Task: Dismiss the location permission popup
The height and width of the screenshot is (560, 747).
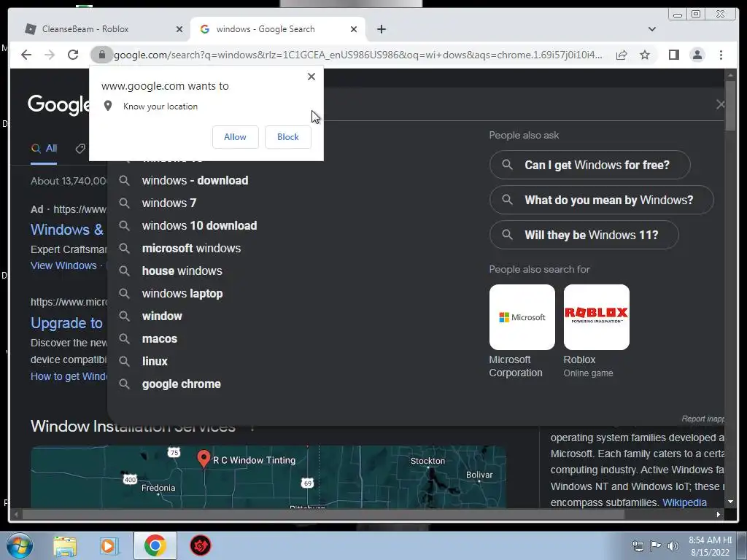Action: pos(311,76)
